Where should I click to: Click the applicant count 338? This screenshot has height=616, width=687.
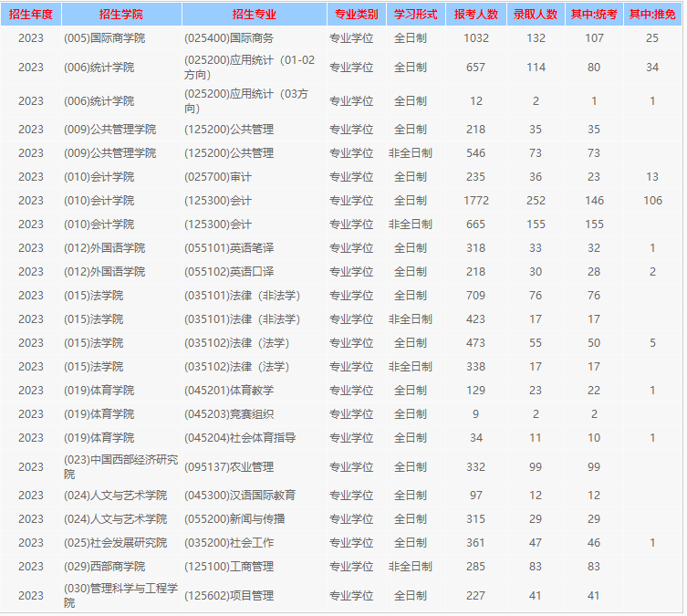click(476, 366)
